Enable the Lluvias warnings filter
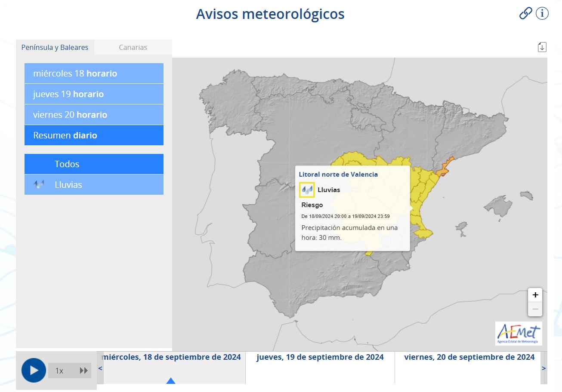562x392 pixels. 94,184
